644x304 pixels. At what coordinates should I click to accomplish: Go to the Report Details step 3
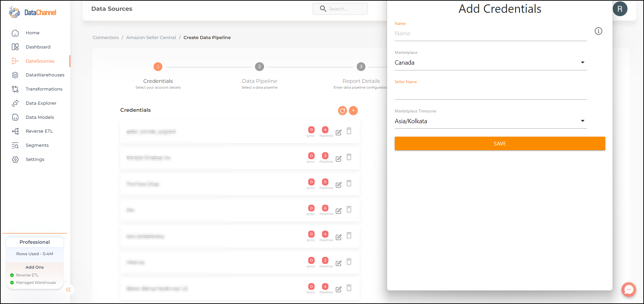pyautogui.click(x=361, y=67)
